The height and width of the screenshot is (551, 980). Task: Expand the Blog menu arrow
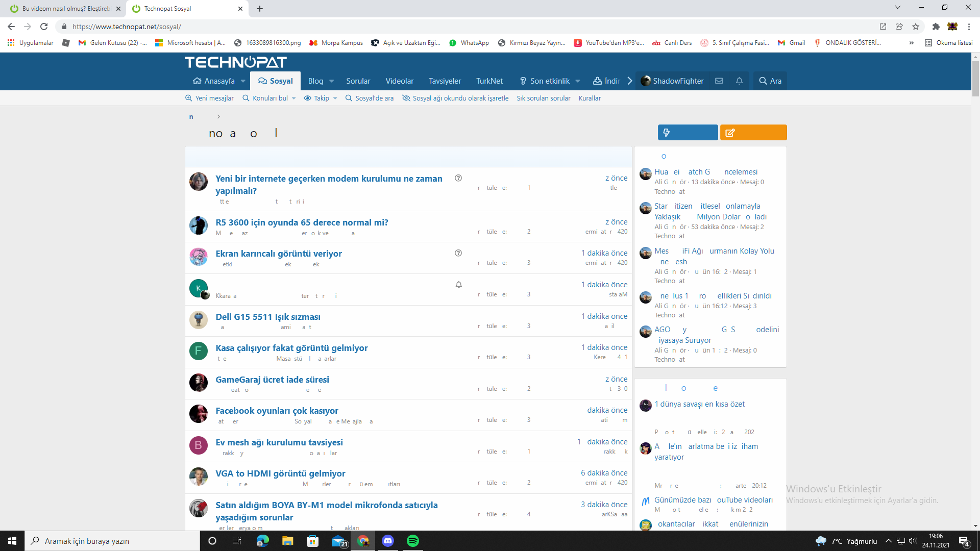(332, 81)
